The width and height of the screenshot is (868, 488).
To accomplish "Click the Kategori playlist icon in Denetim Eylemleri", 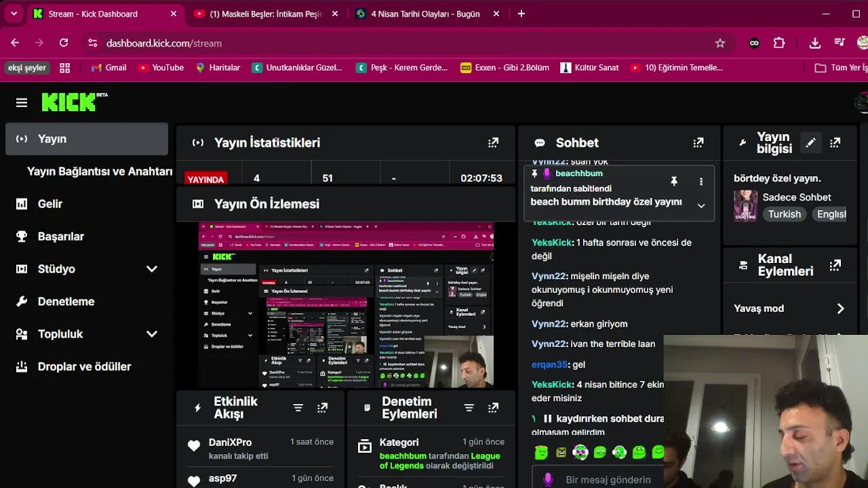I will coord(364,446).
